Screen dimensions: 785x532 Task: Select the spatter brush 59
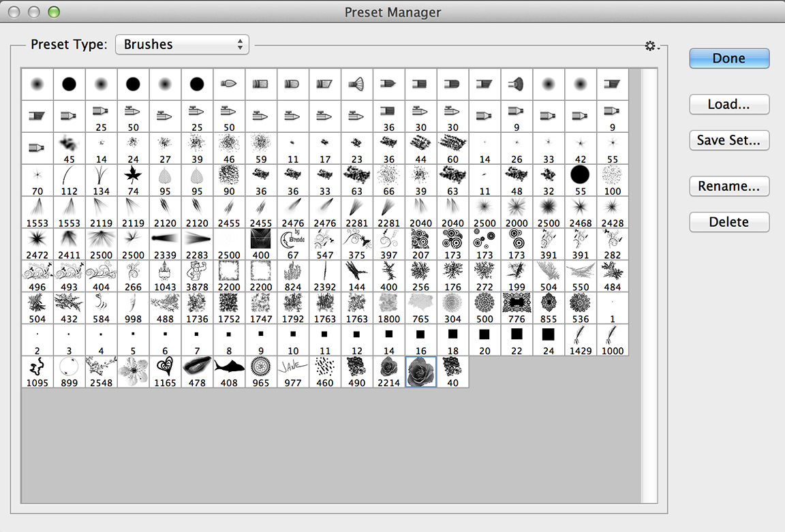(x=261, y=148)
